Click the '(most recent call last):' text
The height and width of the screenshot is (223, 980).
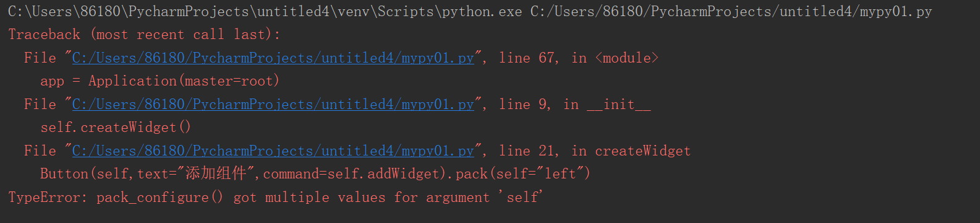click(185, 35)
